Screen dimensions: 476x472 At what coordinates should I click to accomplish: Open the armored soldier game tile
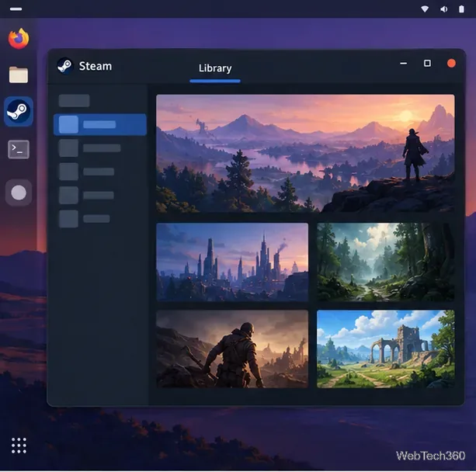[232, 349]
